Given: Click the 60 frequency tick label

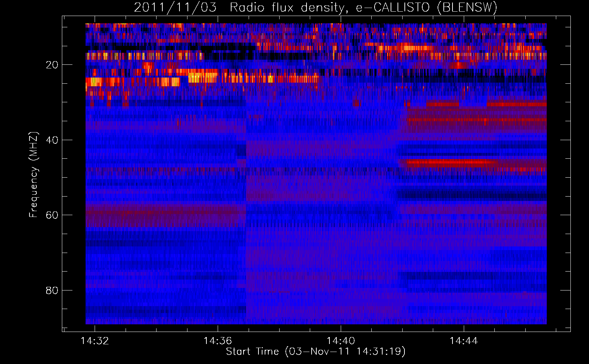Looking at the screenshot, I should click(x=52, y=215).
